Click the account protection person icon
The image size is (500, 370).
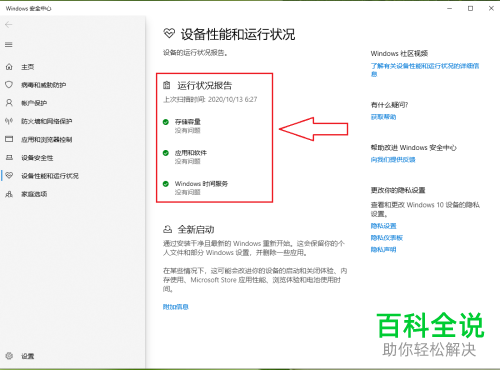(9, 103)
